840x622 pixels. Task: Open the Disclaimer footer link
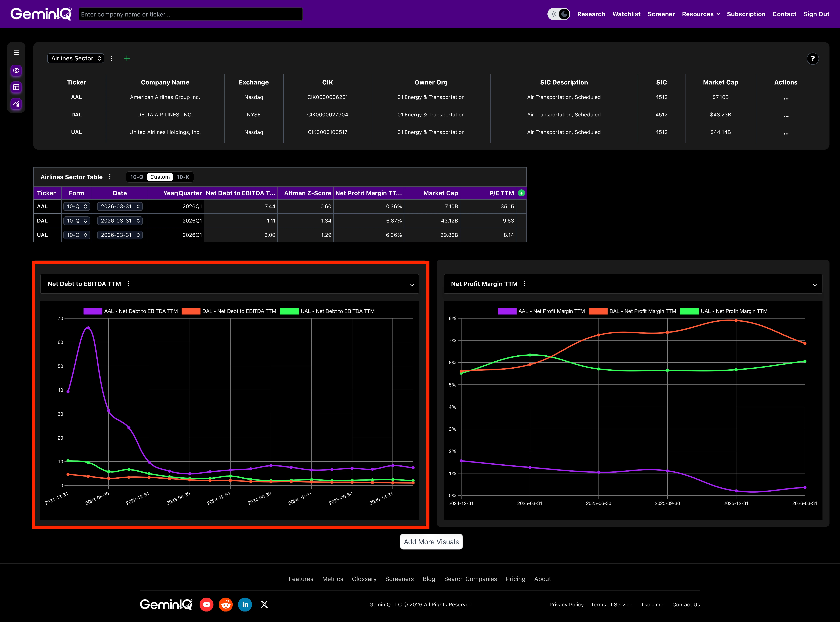pos(652,604)
